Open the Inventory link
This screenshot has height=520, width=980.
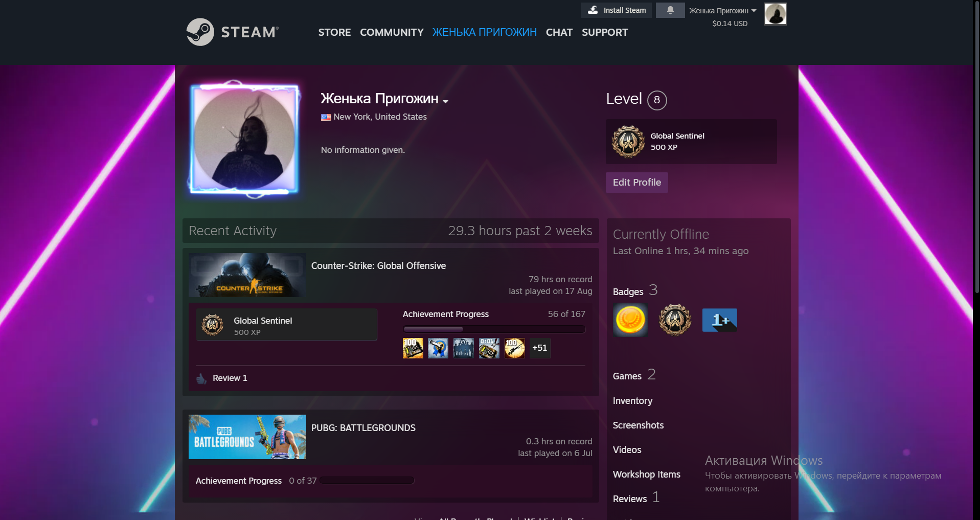point(632,401)
